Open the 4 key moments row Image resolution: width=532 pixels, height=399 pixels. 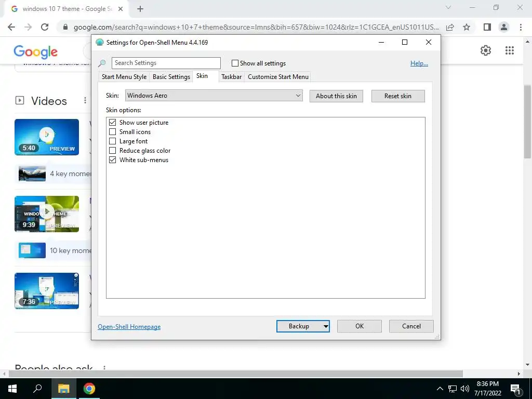[x=54, y=174]
